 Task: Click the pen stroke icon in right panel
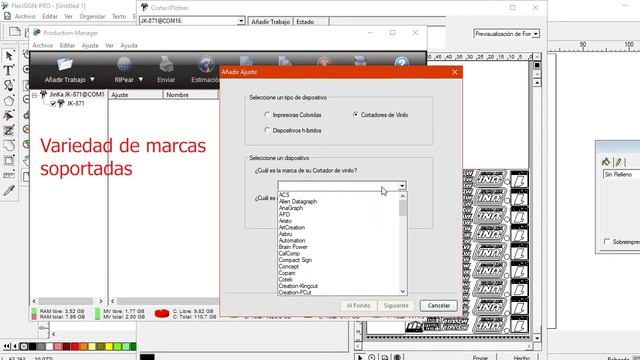tap(619, 162)
